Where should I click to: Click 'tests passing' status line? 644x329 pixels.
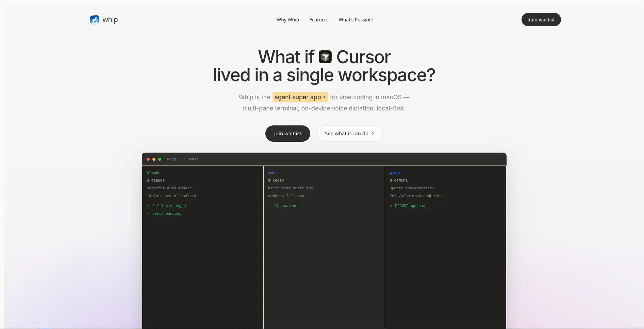[x=164, y=214]
